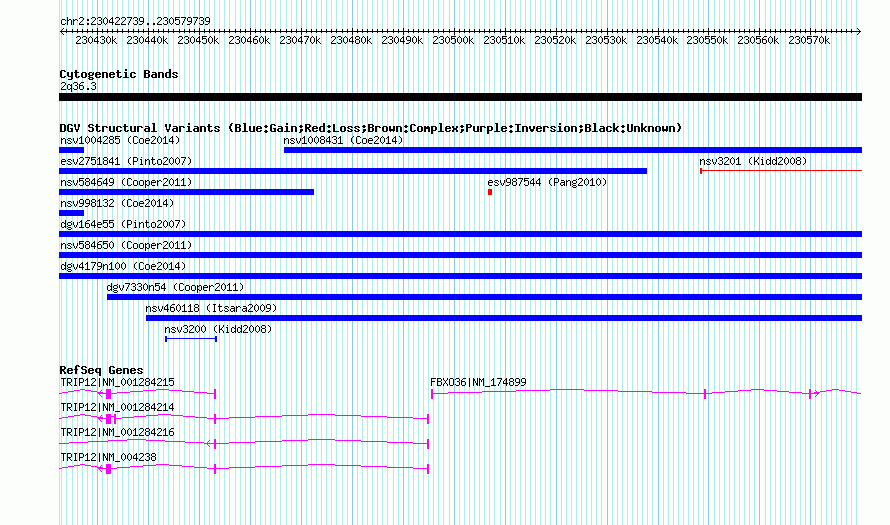Click the nsv584650 (Cooper2011) label
Viewport: 890px width, 525px height.
tap(126, 245)
